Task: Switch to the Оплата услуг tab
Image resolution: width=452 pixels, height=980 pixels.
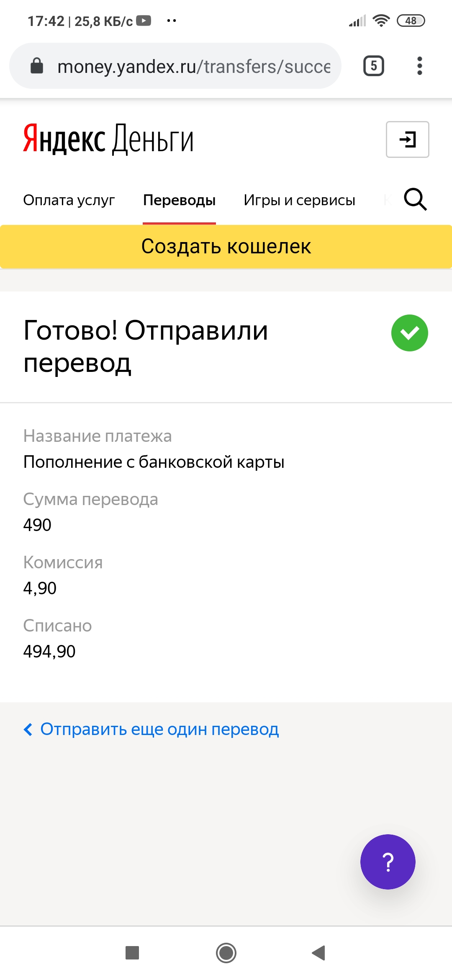Action: [x=69, y=200]
